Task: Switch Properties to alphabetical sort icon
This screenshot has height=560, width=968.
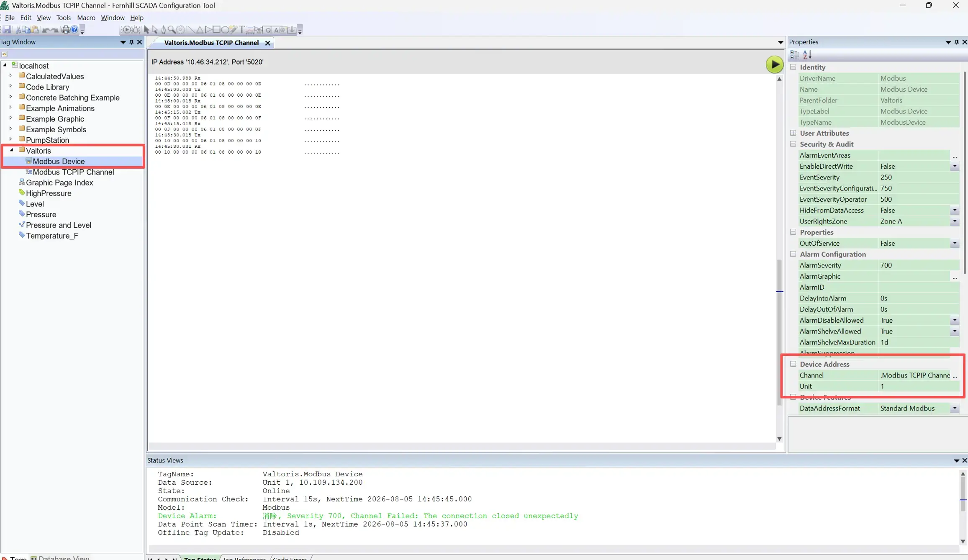Action: pos(807,54)
